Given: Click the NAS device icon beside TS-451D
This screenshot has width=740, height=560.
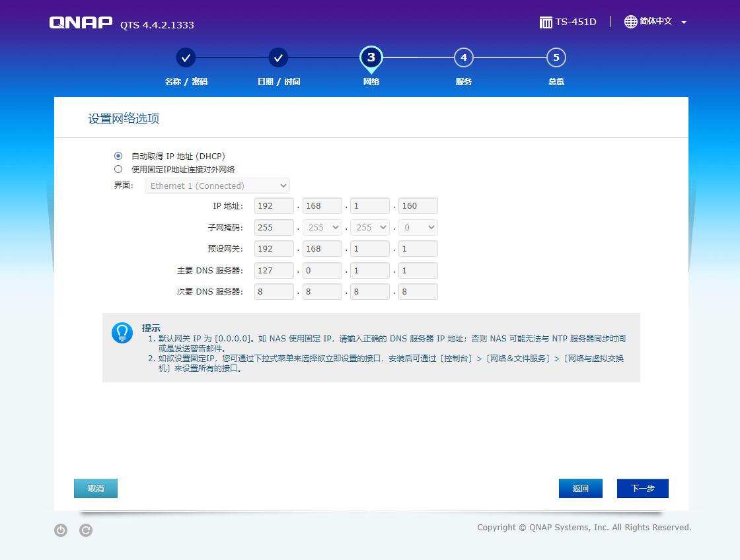Looking at the screenshot, I should coord(546,21).
